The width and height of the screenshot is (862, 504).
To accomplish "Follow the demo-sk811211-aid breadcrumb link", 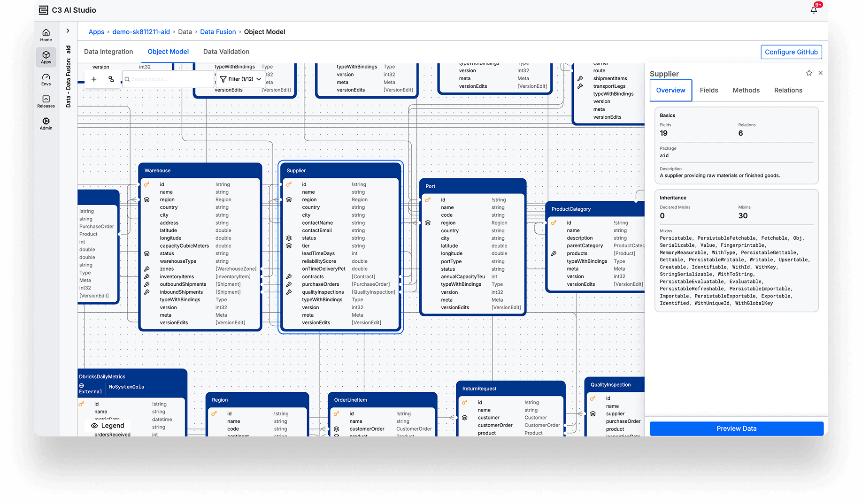I will point(141,32).
